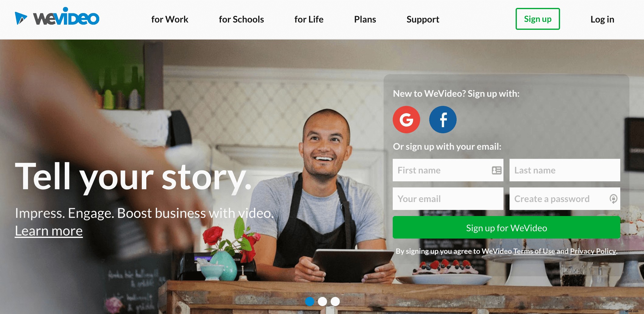The image size is (644, 314).
Task: Click the Log in link
Action: click(602, 19)
